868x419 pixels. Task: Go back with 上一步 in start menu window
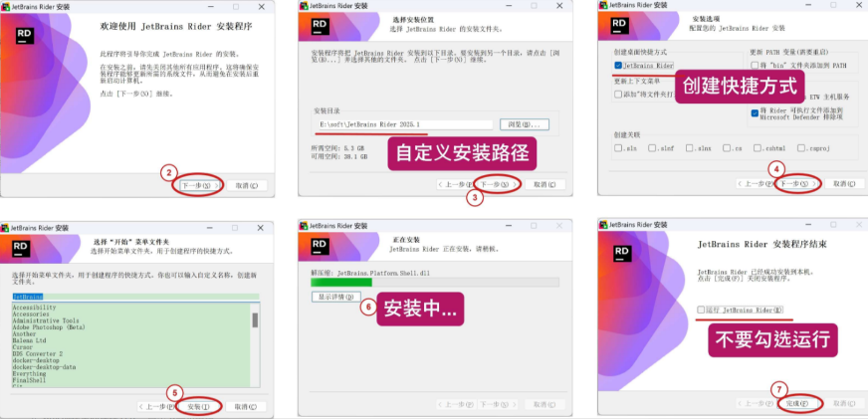point(156,406)
